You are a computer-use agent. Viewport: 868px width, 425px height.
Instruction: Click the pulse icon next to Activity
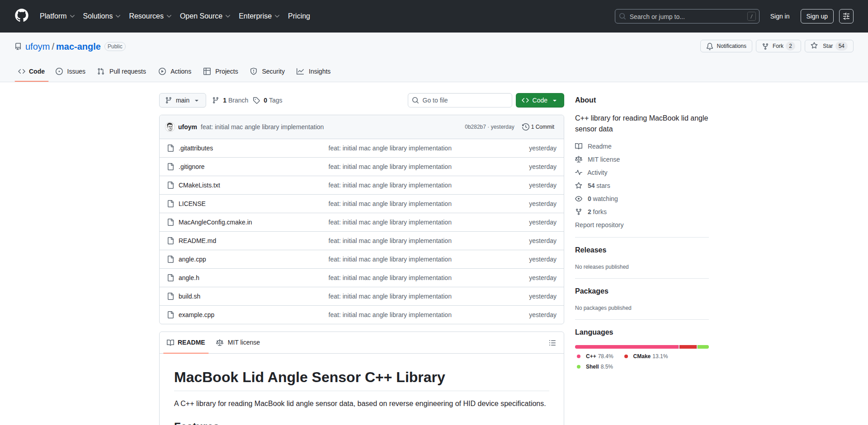pyautogui.click(x=579, y=173)
